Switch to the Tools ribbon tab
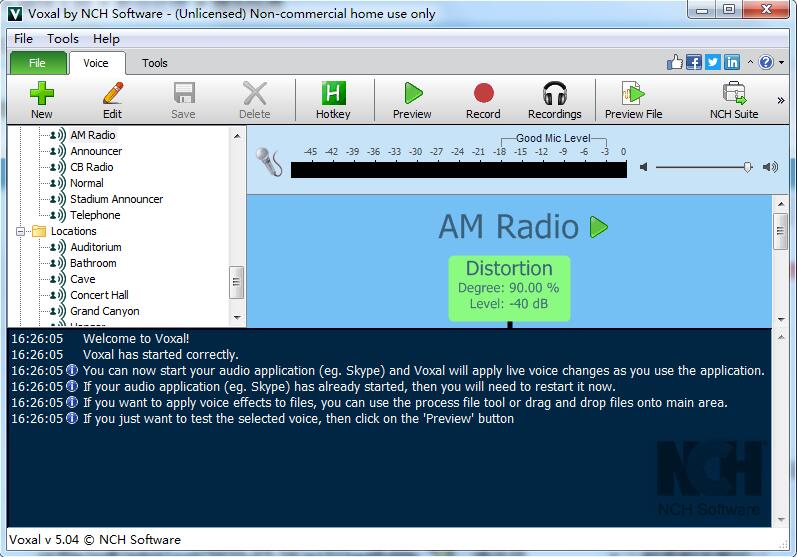797x557 pixels. [x=155, y=63]
